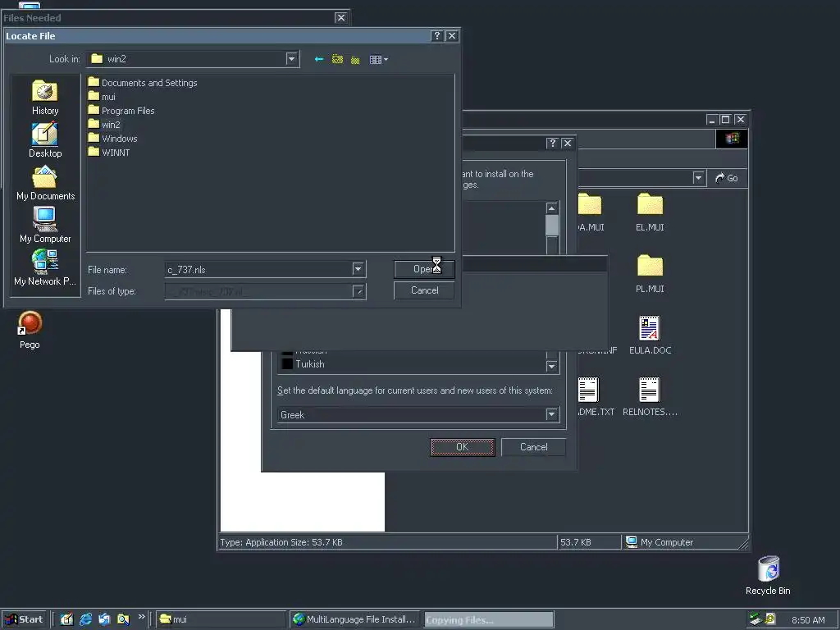The image size is (840, 630).
Task: Select the win2 folder in file list
Action: pos(104,125)
